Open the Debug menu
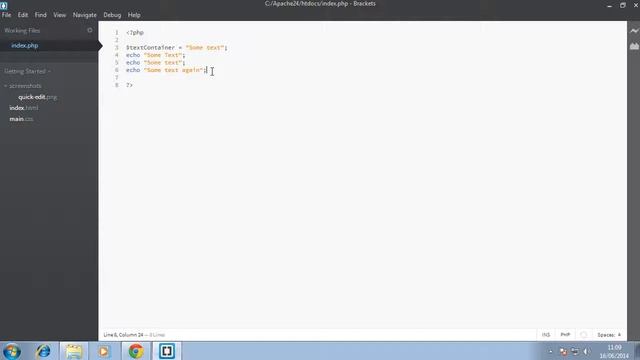This screenshot has height=360, width=640. tap(112, 15)
